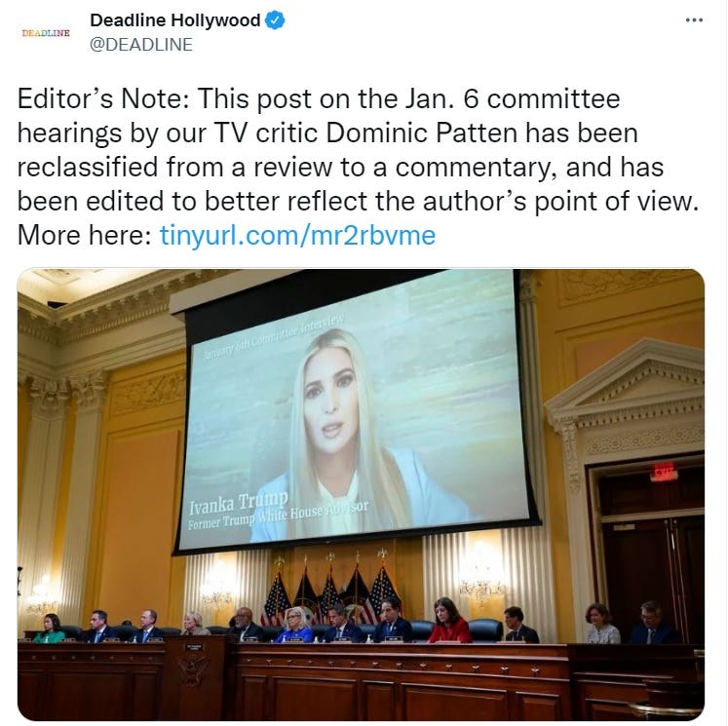Click the woman in green at left dais

point(50,629)
